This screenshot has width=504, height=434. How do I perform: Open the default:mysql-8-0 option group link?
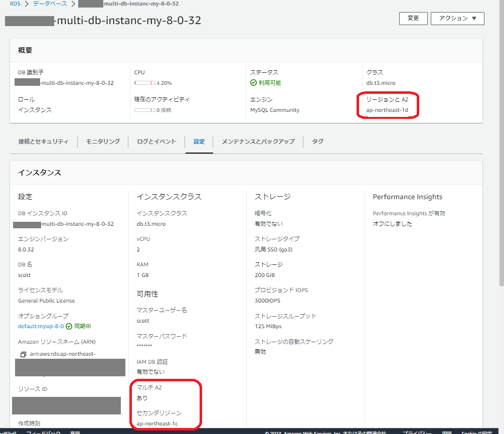click(41, 326)
